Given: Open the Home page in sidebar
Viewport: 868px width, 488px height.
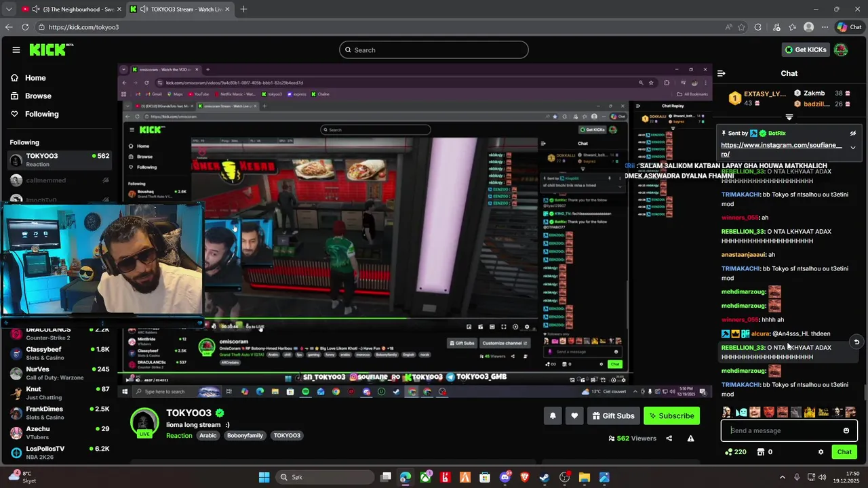Looking at the screenshot, I should 35,78.
